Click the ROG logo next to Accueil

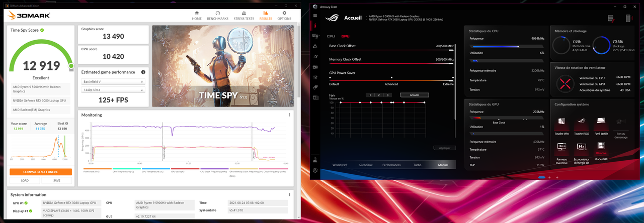(332, 18)
